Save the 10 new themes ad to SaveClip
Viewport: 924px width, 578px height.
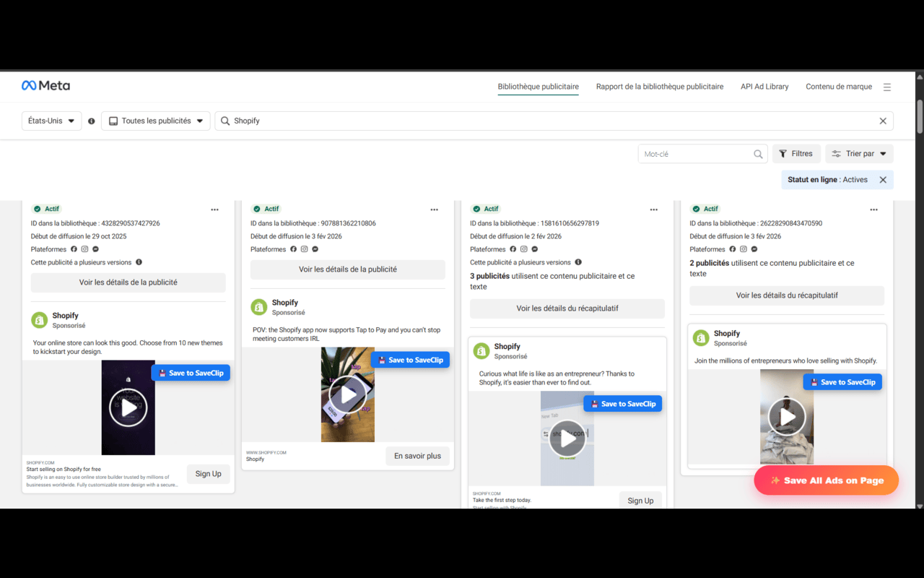pos(191,374)
